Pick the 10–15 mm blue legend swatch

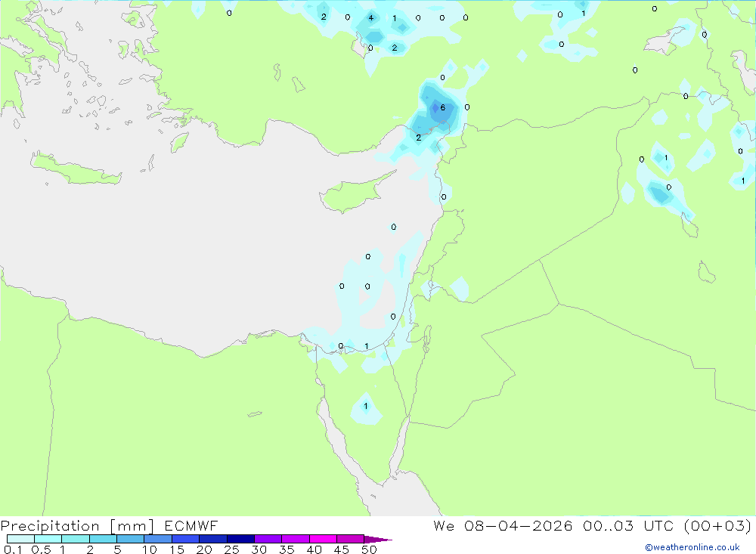click(x=158, y=539)
